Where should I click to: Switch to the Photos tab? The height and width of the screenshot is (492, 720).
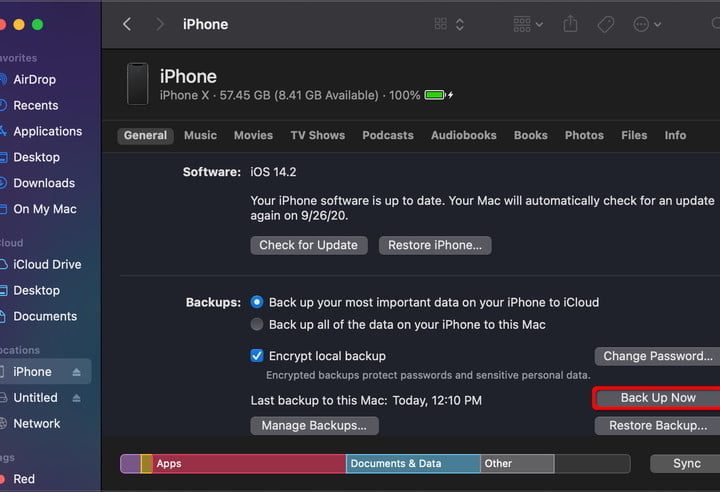coord(584,136)
